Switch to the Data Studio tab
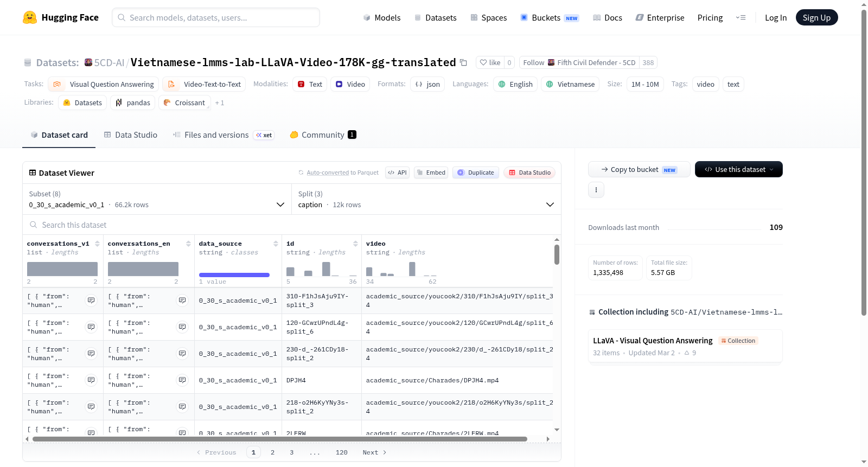 [131, 135]
